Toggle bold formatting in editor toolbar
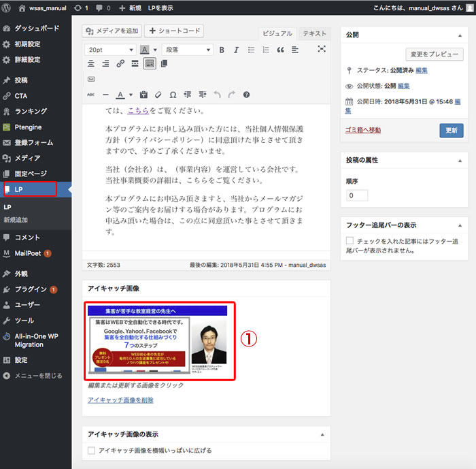This screenshot has height=469, width=476. [x=221, y=50]
